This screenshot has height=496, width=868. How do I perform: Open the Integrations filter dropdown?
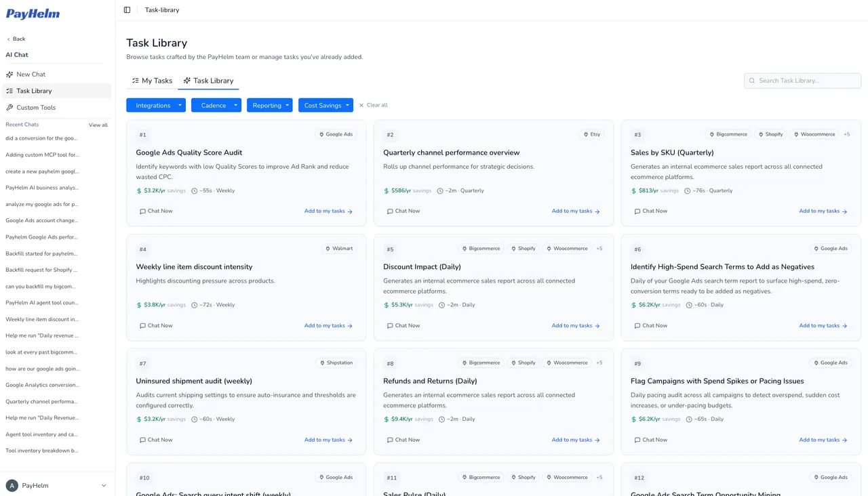(156, 105)
